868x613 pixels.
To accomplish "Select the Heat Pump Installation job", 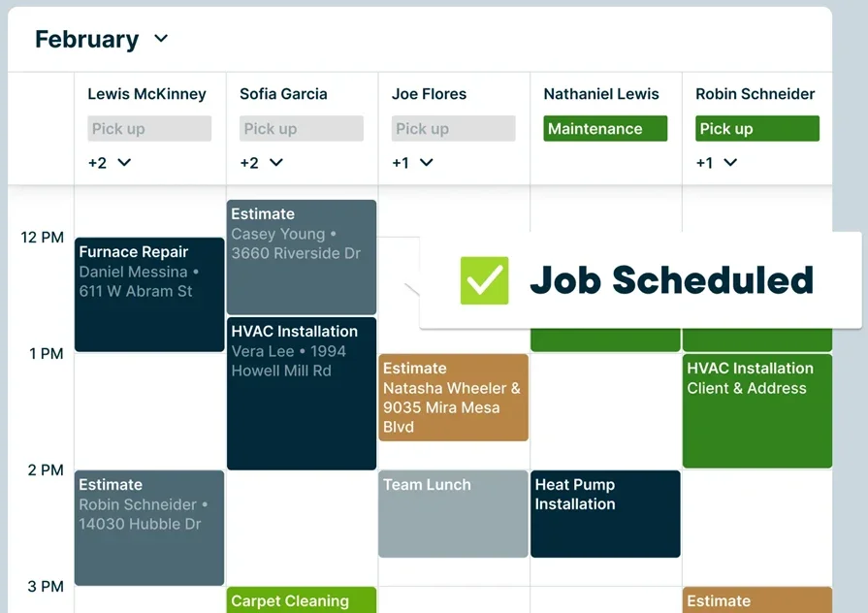I will [605, 514].
